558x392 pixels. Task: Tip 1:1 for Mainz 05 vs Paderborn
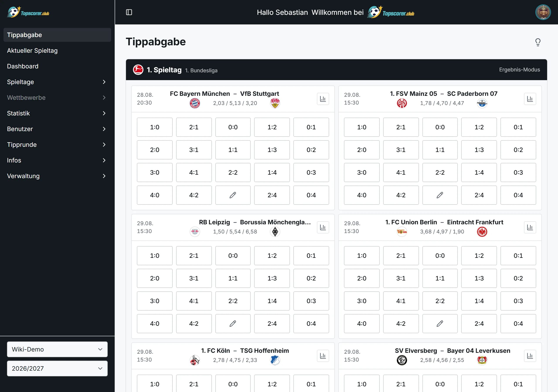(440, 150)
